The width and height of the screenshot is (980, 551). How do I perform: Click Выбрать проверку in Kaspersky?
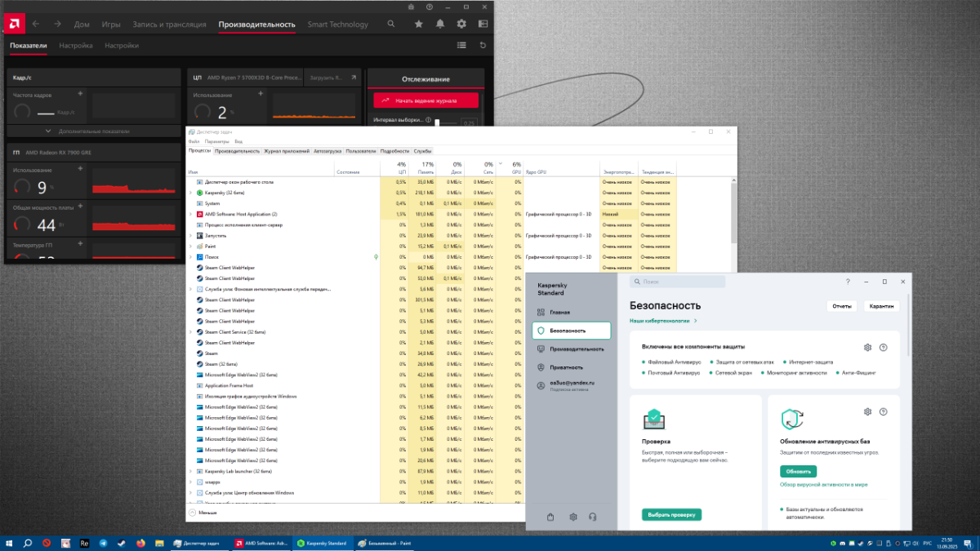(671, 515)
